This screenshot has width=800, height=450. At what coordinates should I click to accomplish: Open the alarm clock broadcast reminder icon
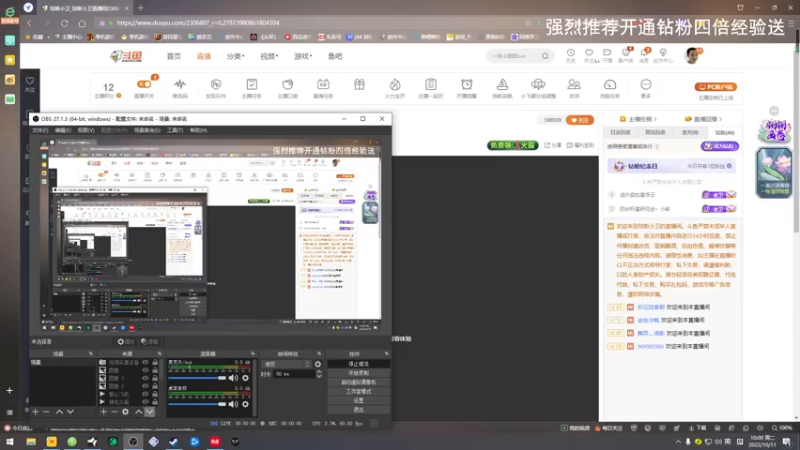pyautogui.click(x=466, y=84)
